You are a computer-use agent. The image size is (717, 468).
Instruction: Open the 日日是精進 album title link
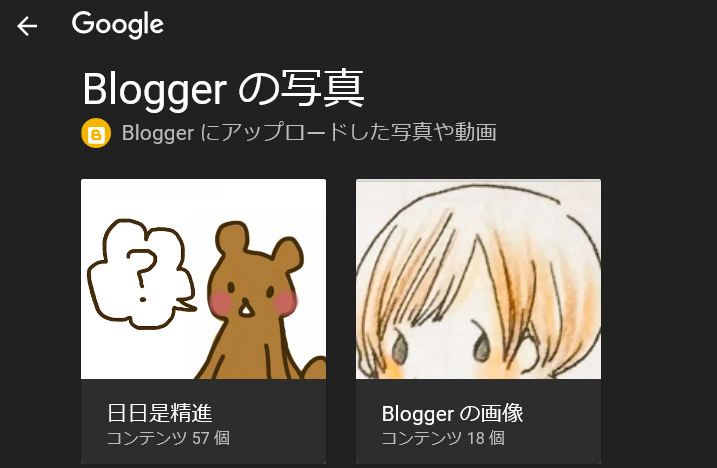160,413
